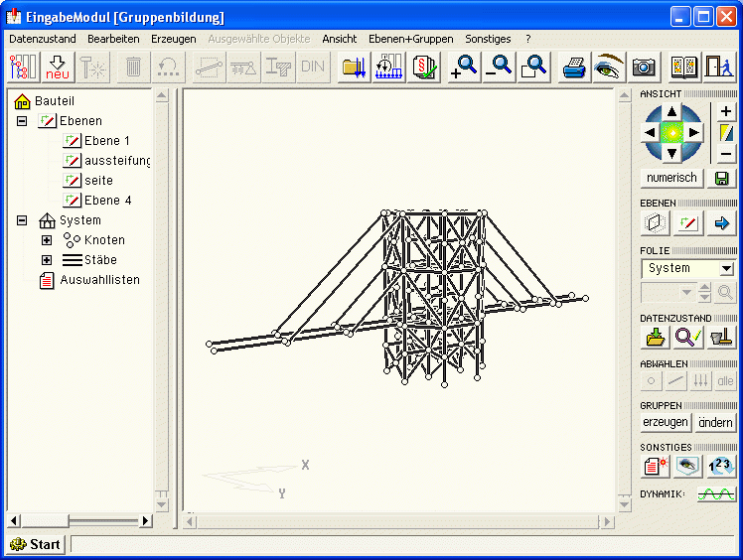Collapse the Ebenen tree node
Screen dimensions: 743x560
22,121
